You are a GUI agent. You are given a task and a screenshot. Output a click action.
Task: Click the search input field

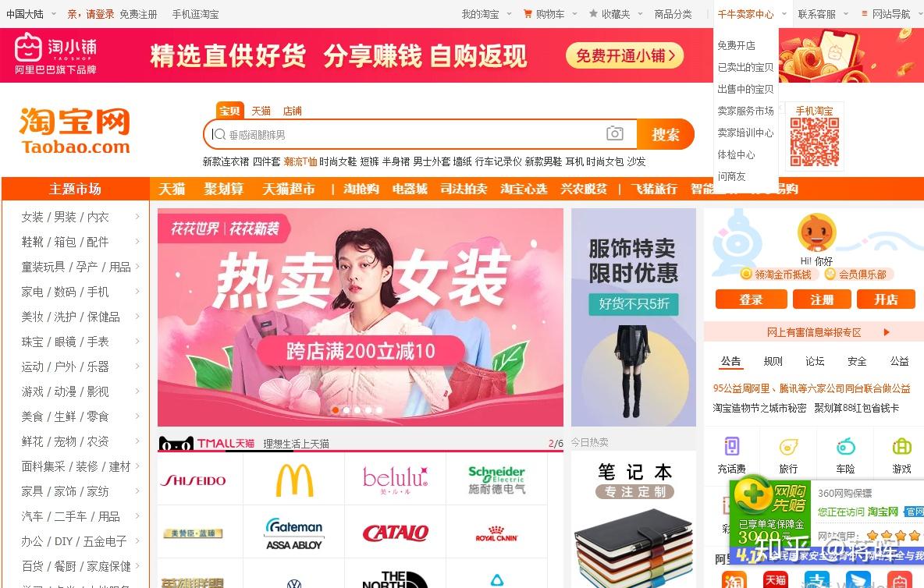coord(420,135)
